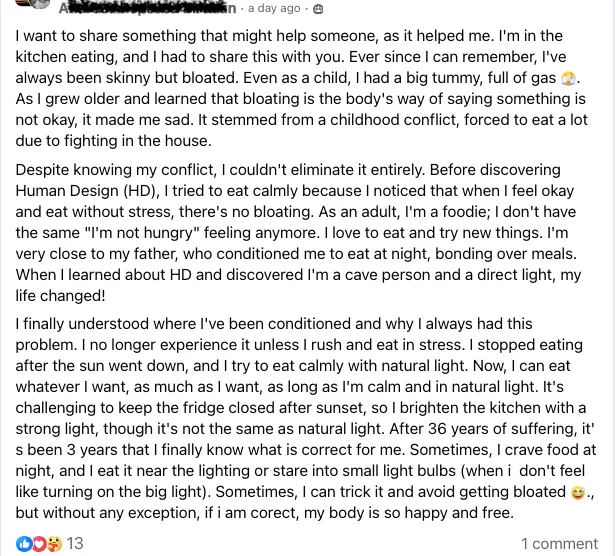Click the author's profile avatar
The height and width of the screenshot is (556, 615).
(37, 5)
